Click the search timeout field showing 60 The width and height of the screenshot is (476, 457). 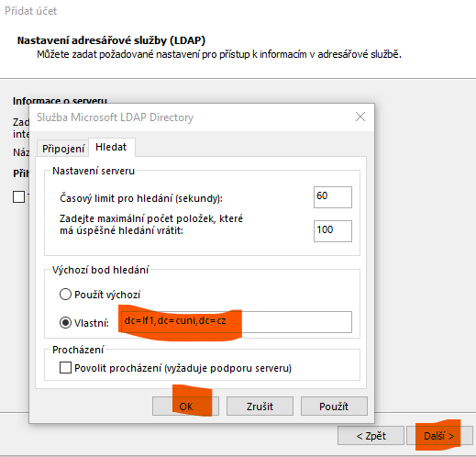coord(333,197)
